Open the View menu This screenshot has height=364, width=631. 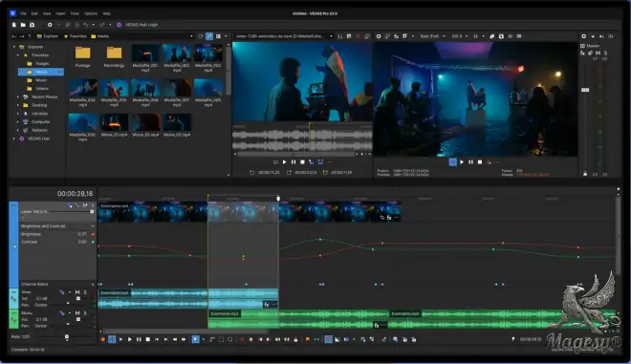[47, 13]
